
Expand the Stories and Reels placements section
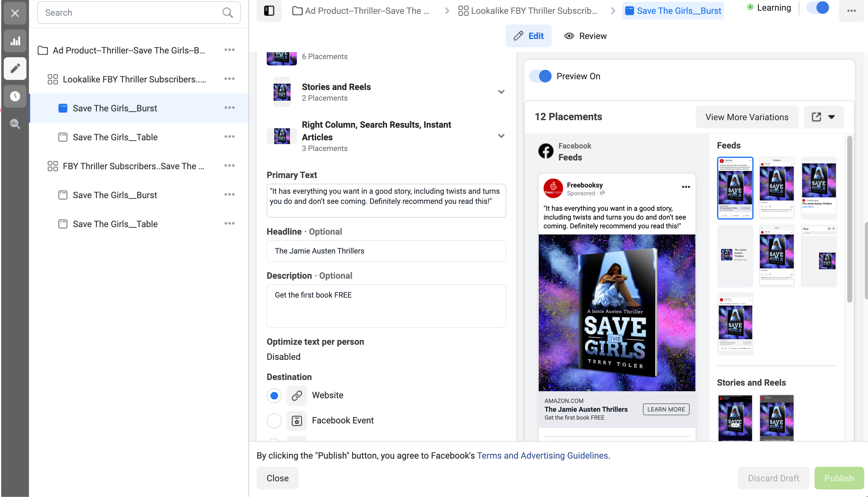click(x=501, y=92)
